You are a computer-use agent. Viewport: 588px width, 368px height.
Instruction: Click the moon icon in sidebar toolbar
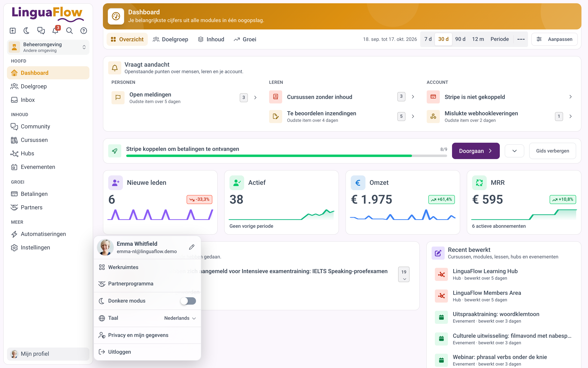[x=27, y=31]
